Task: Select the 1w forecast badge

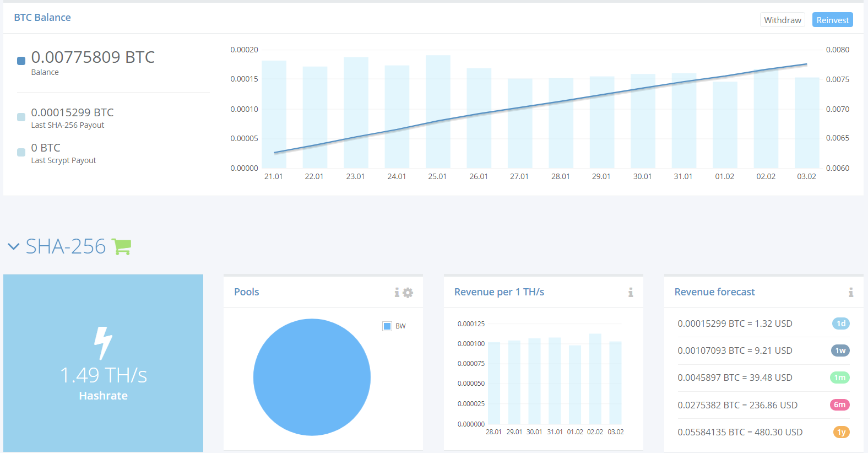Action: tap(840, 350)
